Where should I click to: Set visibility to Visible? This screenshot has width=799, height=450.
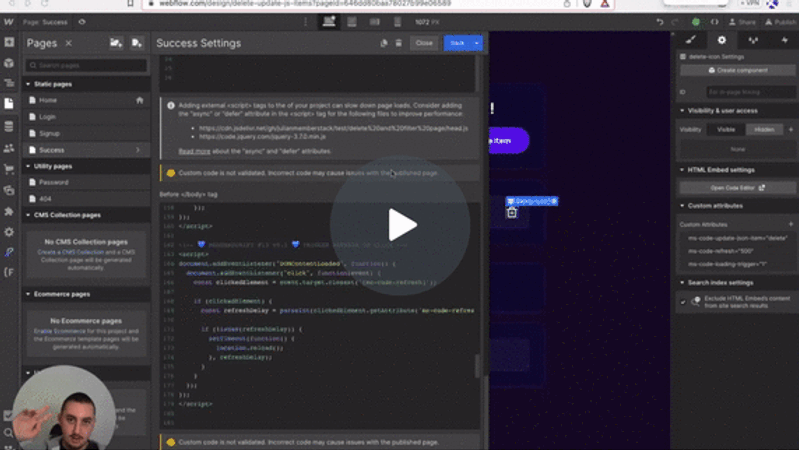[726, 129]
